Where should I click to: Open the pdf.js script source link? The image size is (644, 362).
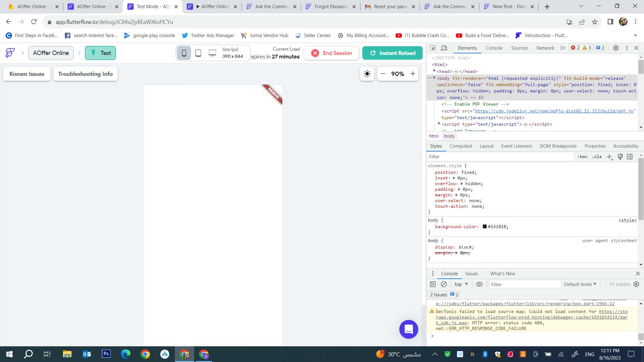pos(554,111)
